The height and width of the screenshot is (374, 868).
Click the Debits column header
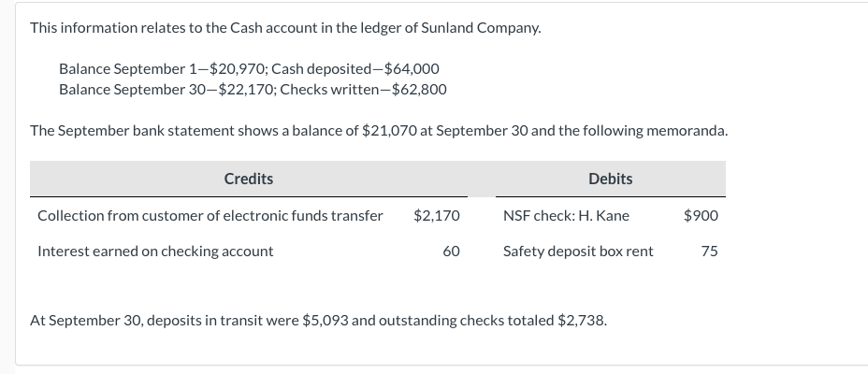pos(610,179)
